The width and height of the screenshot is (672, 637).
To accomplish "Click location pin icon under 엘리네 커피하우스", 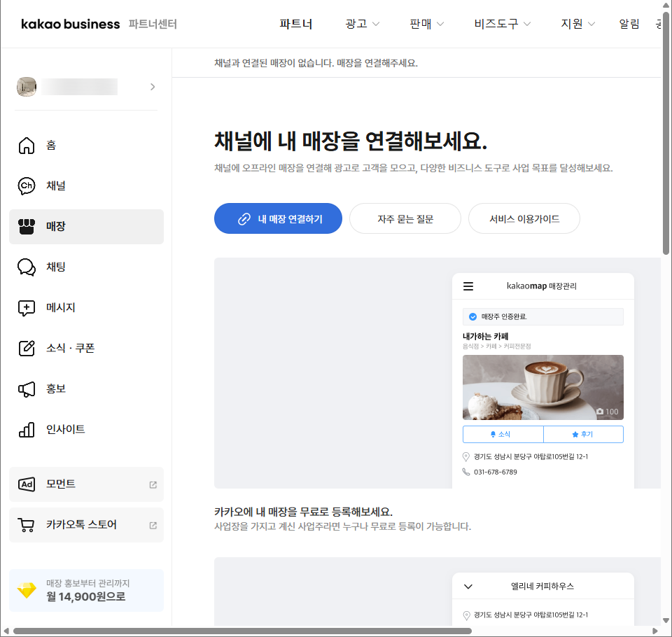I will click(467, 615).
